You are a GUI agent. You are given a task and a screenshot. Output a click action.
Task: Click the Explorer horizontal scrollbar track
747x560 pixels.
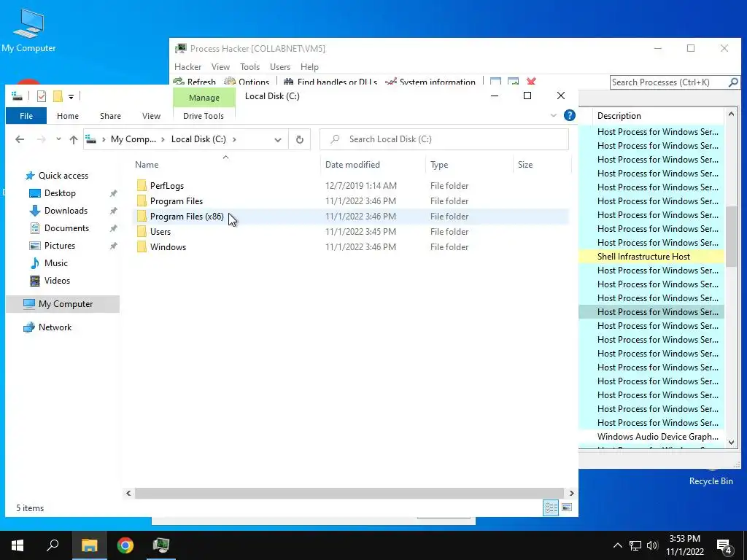click(x=349, y=494)
